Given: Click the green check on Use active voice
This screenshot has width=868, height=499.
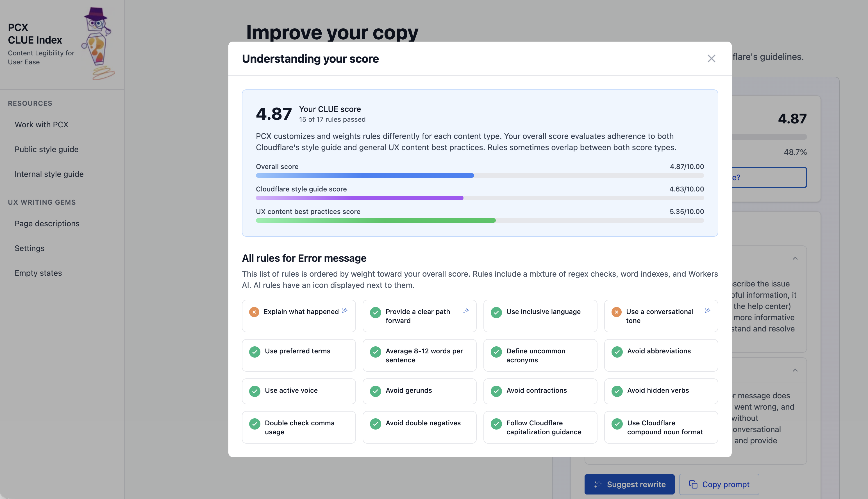Looking at the screenshot, I should 255,391.
